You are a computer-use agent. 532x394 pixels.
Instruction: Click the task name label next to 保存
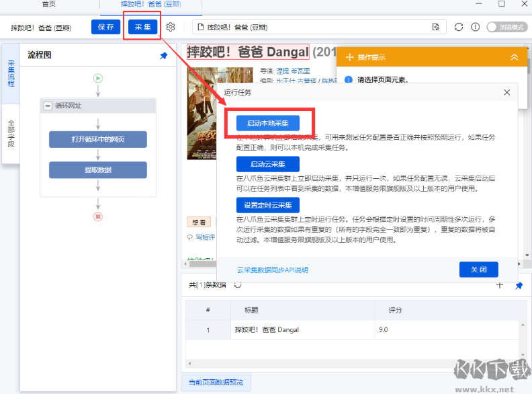[41, 28]
